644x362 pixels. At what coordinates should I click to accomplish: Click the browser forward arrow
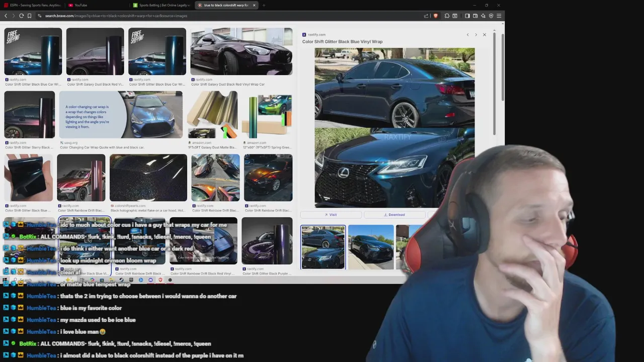13,16
